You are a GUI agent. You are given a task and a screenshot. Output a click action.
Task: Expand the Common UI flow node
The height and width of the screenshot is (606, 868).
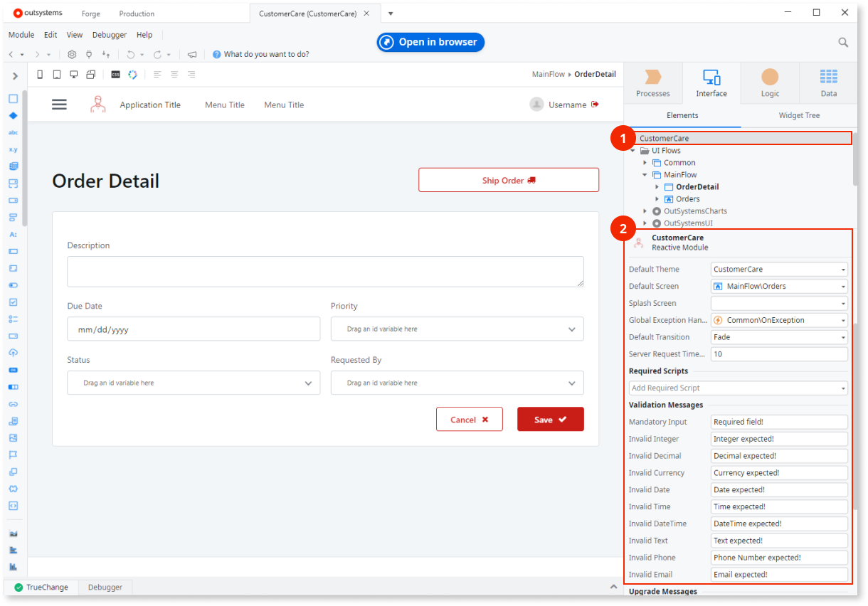(x=645, y=162)
